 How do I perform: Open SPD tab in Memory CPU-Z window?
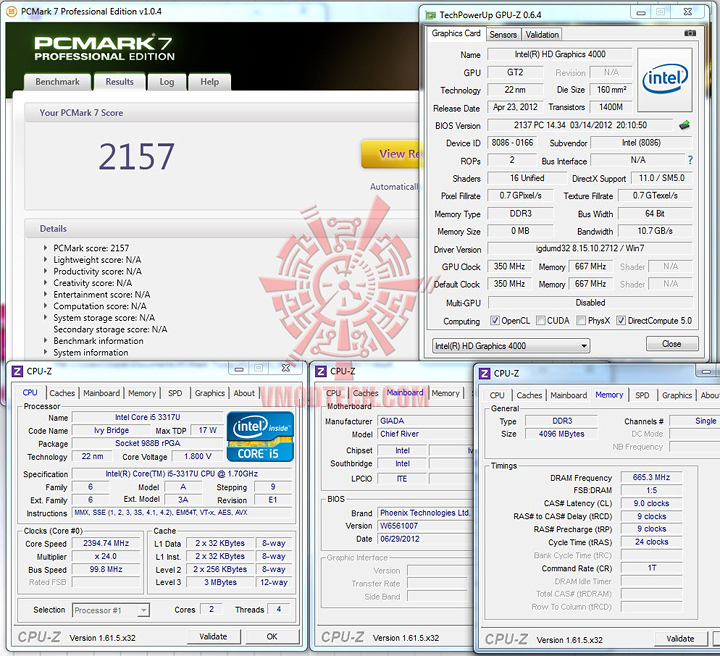click(x=642, y=395)
